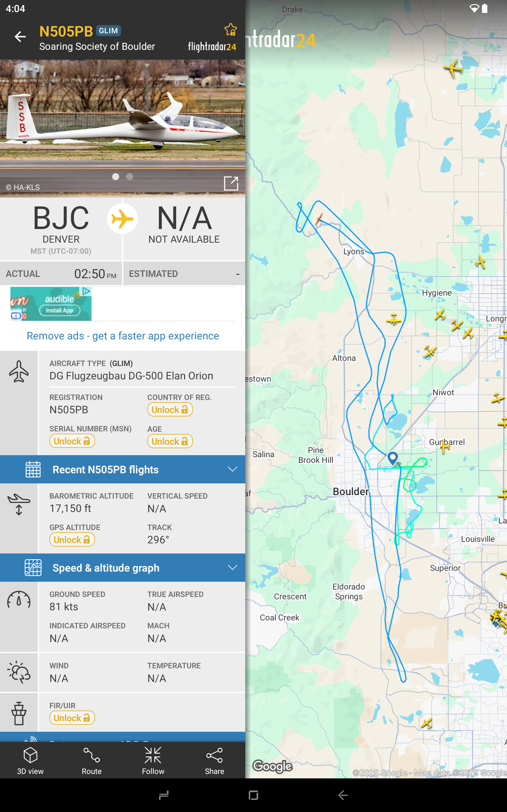Tap the Route button
Image resolution: width=507 pixels, height=812 pixels.
point(92,760)
